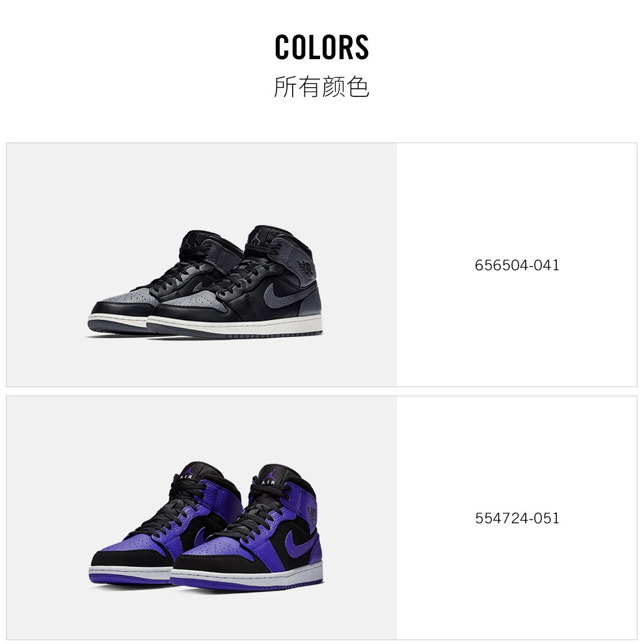The height and width of the screenshot is (644, 644).
Task: Click the Jumpman logo on left purple shoe tongue
Action: pyautogui.click(x=189, y=471)
